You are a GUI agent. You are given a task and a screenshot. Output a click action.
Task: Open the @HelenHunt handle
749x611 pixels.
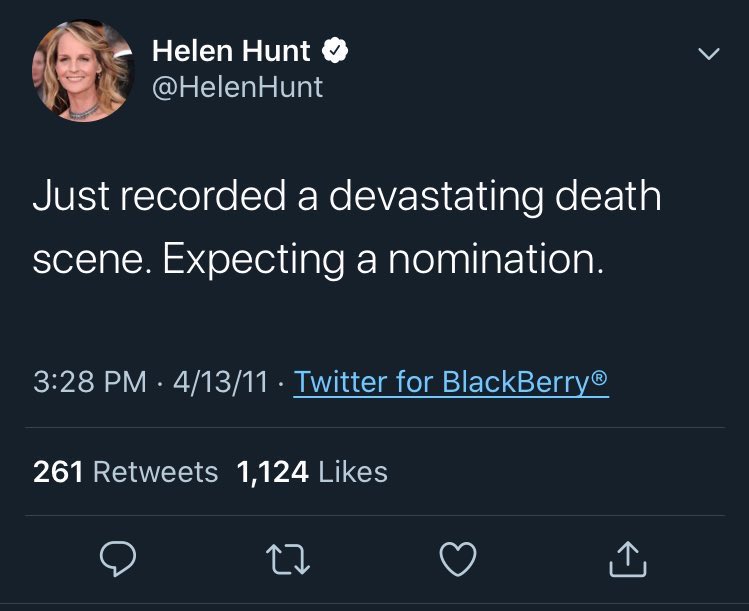click(x=237, y=87)
